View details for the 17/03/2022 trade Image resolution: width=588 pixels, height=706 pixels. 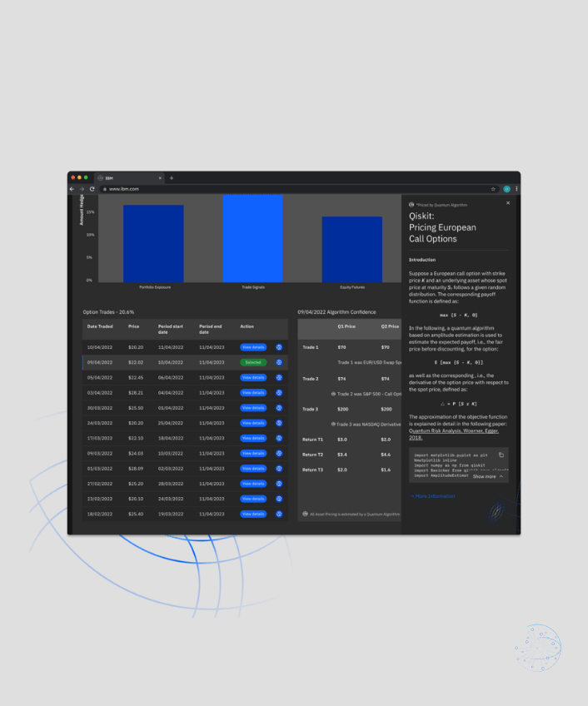pyautogui.click(x=253, y=438)
